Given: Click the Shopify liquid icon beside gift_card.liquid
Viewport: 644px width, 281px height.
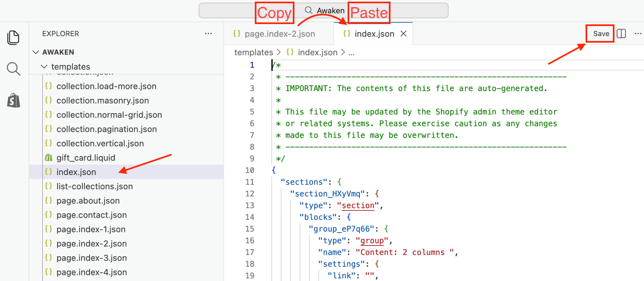Looking at the screenshot, I should pos(49,157).
